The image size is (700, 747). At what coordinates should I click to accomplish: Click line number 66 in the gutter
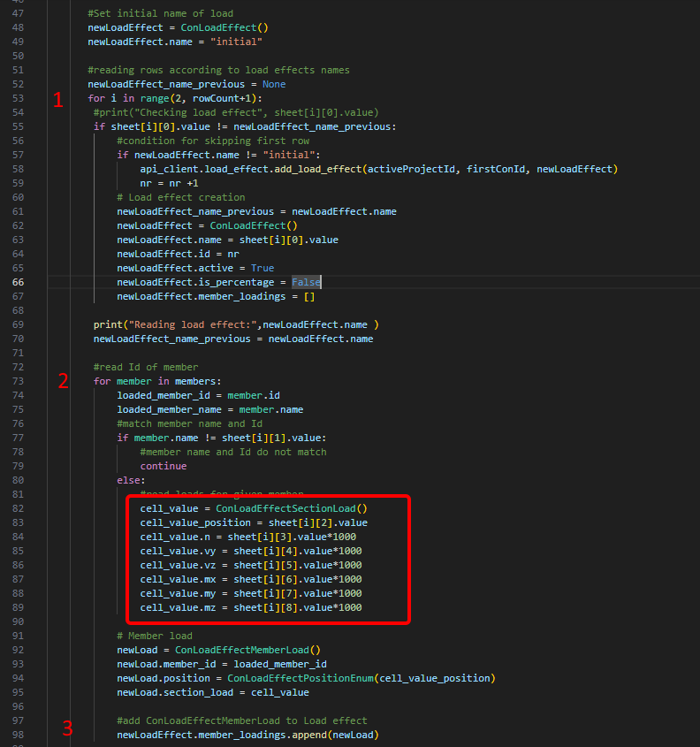(18, 282)
